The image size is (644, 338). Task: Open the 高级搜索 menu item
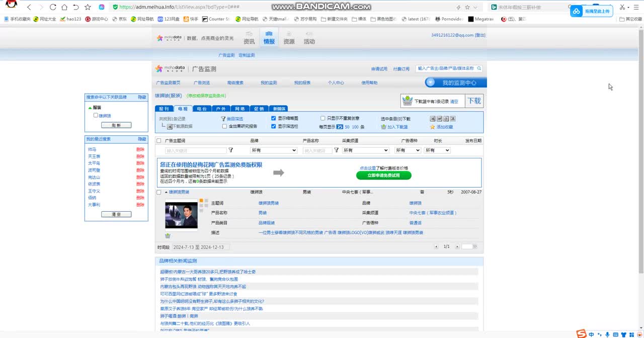click(235, 82)
